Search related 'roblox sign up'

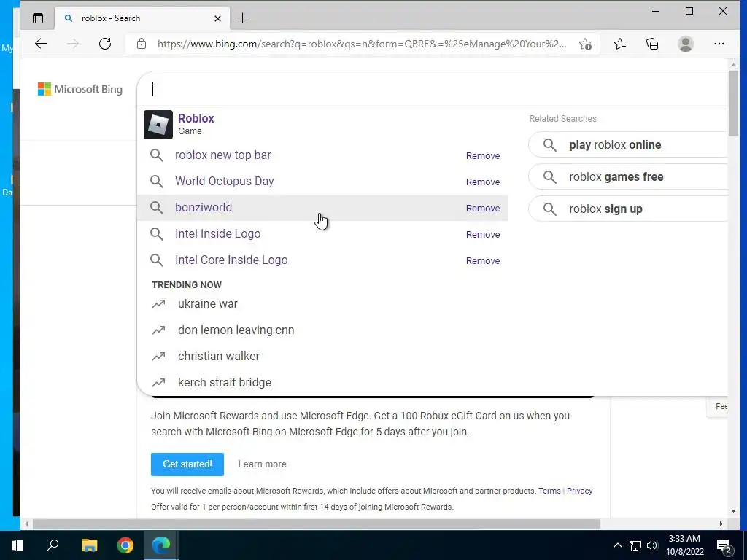pos(628,209)
